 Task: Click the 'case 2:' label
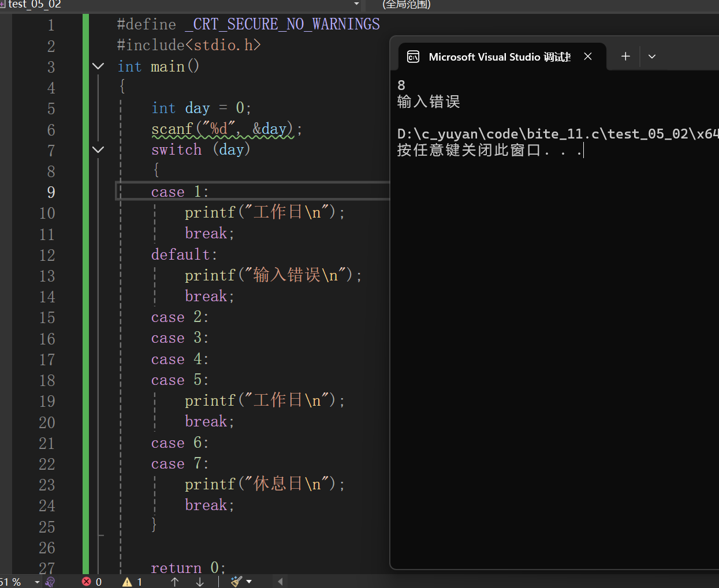[180, 317]
